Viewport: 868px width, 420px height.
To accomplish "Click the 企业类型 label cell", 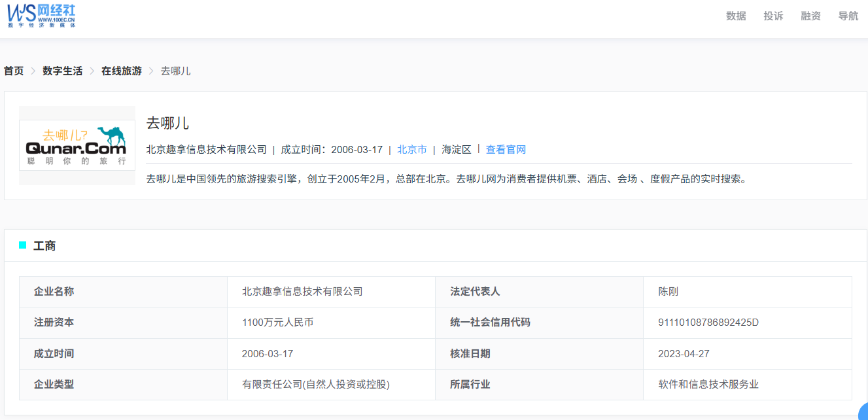I will pyautogui.click(x=123, y=385).
